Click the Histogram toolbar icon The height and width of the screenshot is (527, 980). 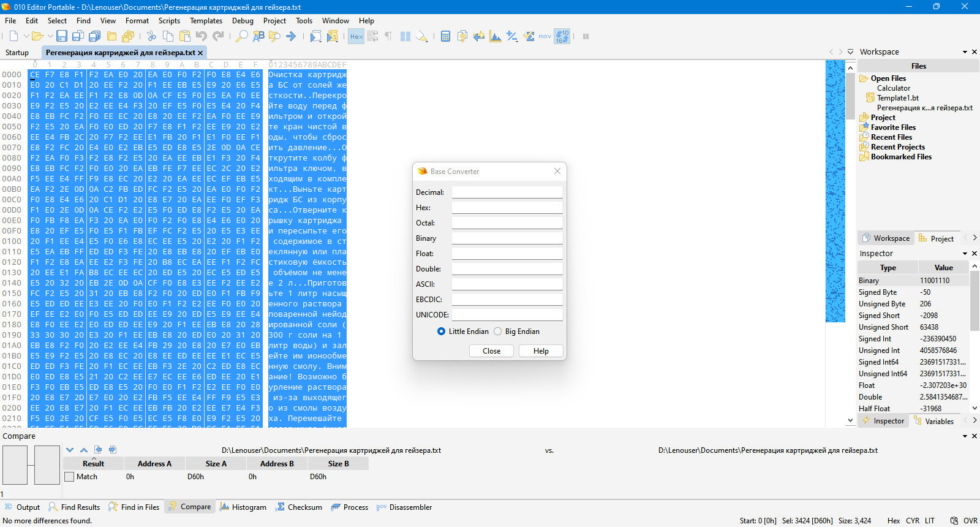[x=496, y=36]
